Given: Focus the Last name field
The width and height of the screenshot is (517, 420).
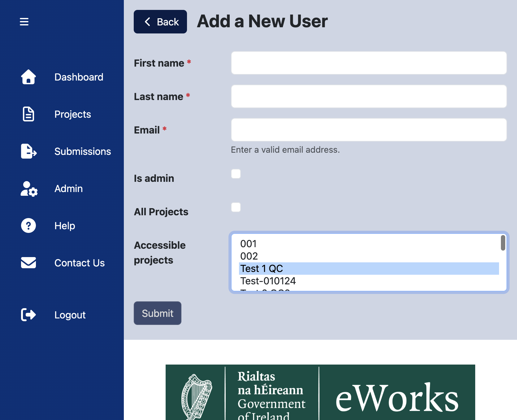Looking at the screenshot, I should pos(369,96).
